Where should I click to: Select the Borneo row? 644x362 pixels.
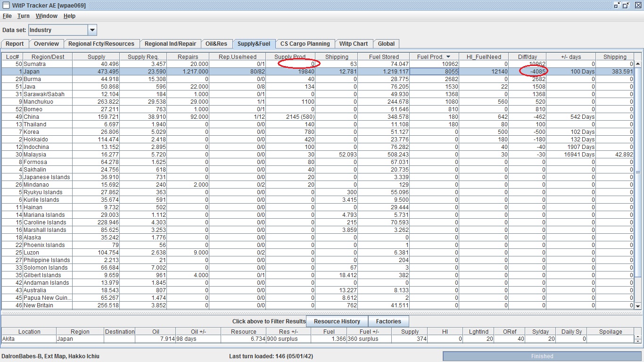pyautogui.click(x=318, y=109)
